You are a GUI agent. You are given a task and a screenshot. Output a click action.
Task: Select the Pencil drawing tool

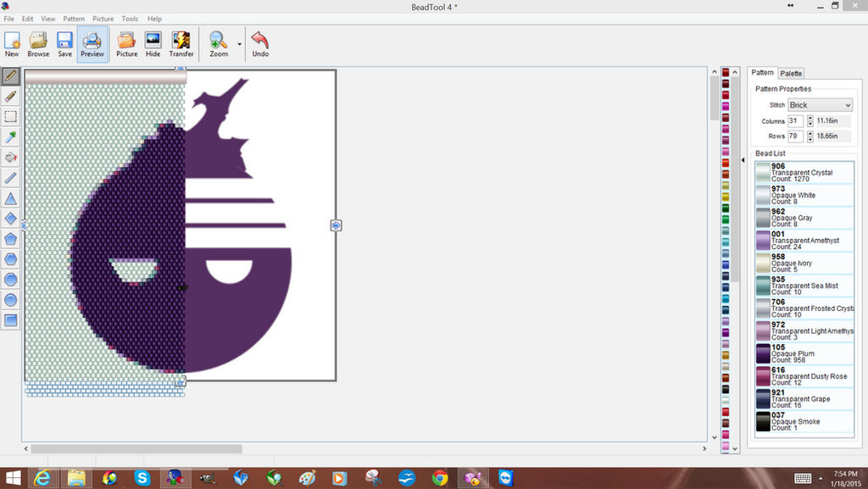pos(10,75)
